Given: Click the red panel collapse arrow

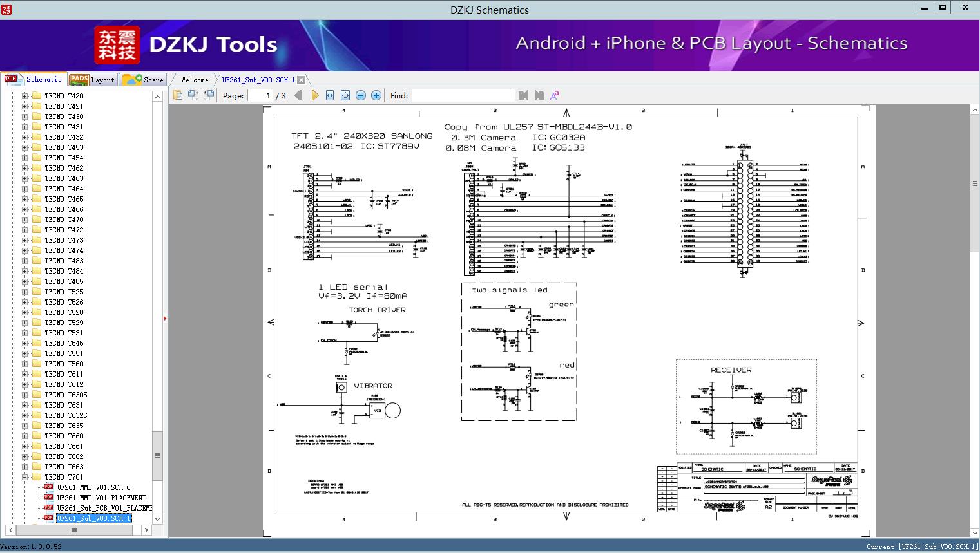Looking at the screenshot, I should [x=166, y=318].
